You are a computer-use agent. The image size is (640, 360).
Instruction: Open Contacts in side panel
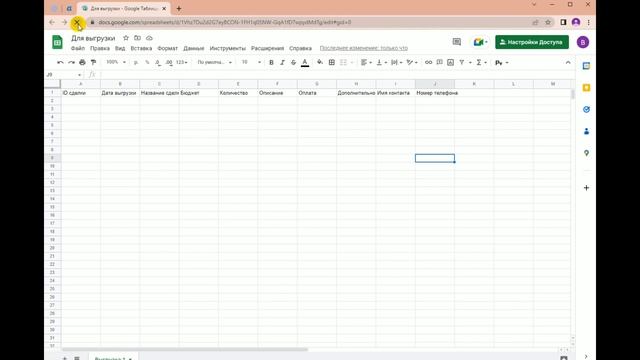(x=587, y=131)
